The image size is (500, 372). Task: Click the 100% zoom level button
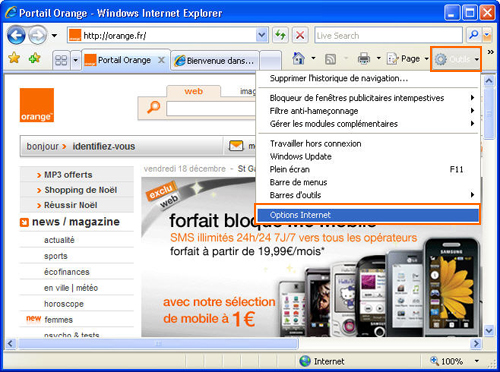point(447,361)
